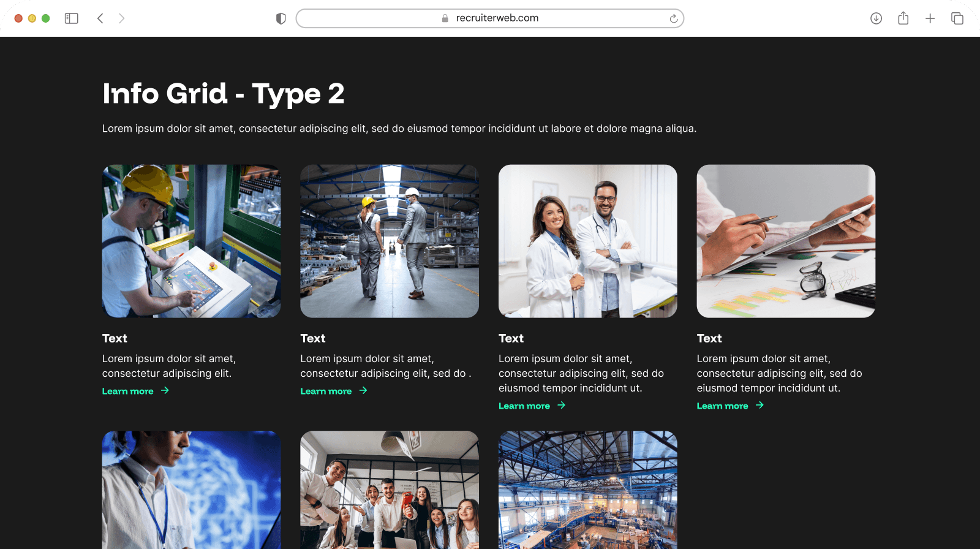Show the tab overview
Viewport: 980px width, 549px height.
pos(957,18)
